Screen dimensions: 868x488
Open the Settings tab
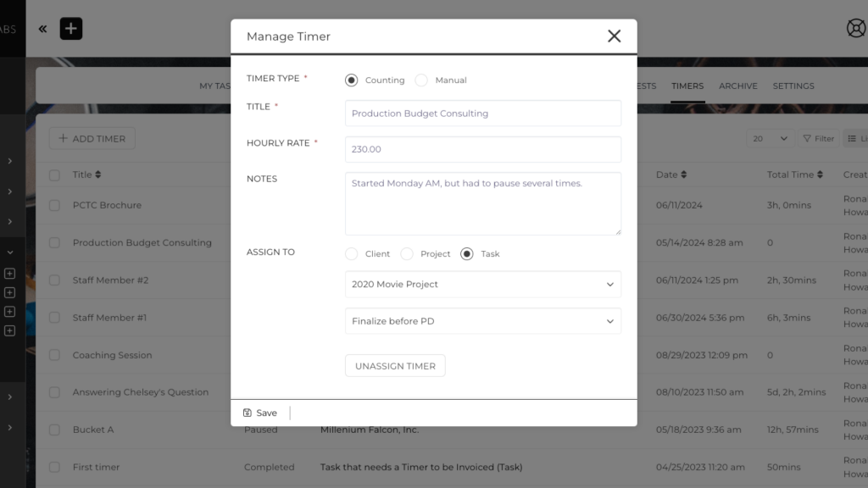(x=793, y=86)
